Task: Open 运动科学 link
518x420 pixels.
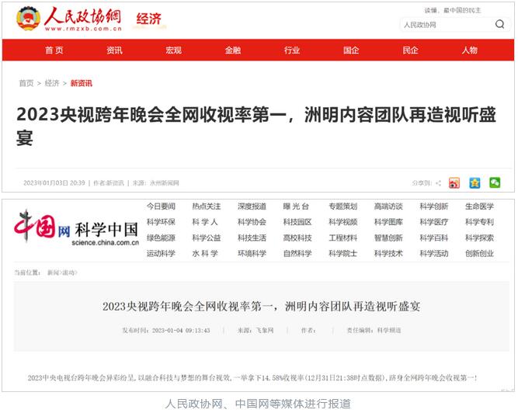Action: pos(161,253)
